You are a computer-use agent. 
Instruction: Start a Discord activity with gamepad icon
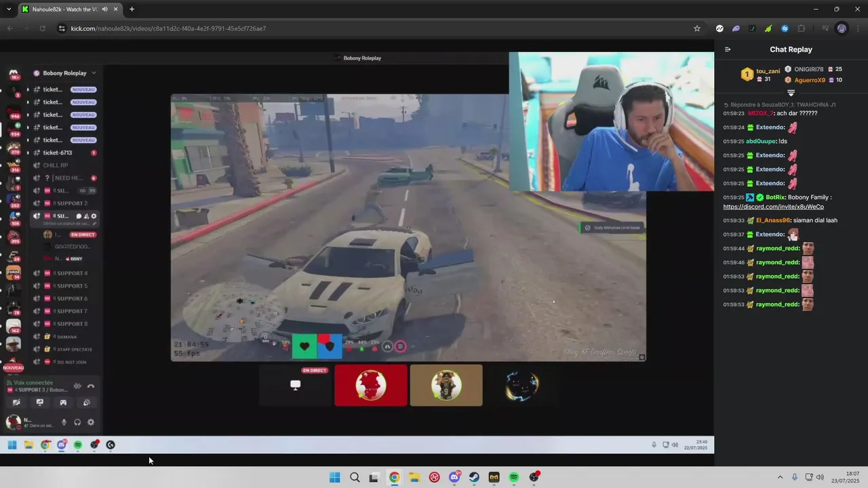coord(63,403)
